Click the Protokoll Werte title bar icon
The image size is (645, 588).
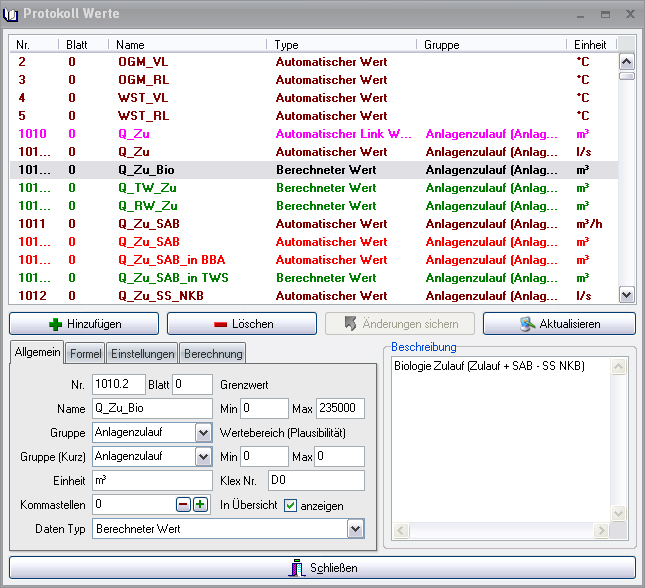[13, 14]
